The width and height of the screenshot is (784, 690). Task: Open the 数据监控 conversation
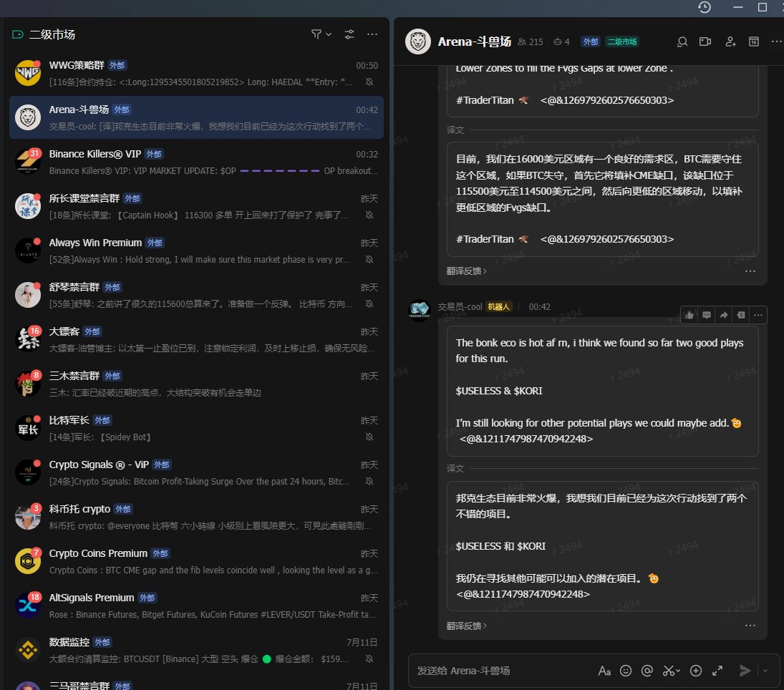(x=196, y=650)
